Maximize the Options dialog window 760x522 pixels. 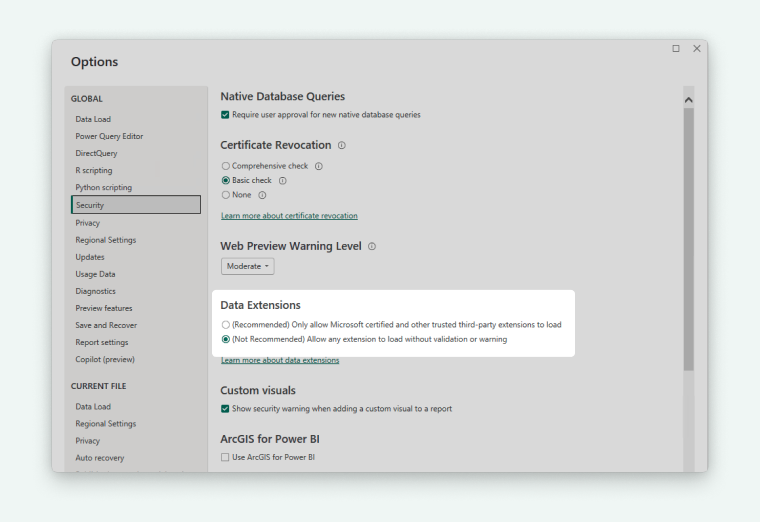coord(676,48)
